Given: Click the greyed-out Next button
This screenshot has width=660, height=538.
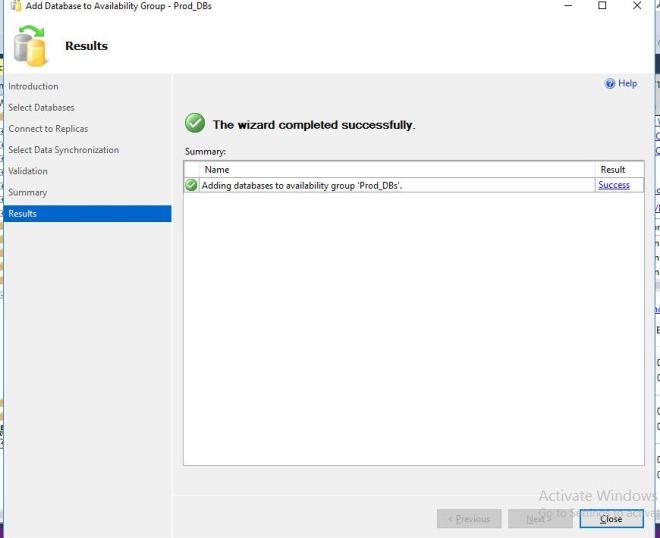Looking at the screenshot, I should 539,518.
